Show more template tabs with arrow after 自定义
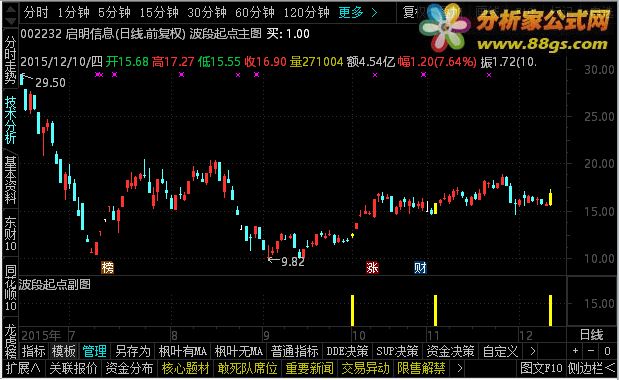 pos(533,351)
